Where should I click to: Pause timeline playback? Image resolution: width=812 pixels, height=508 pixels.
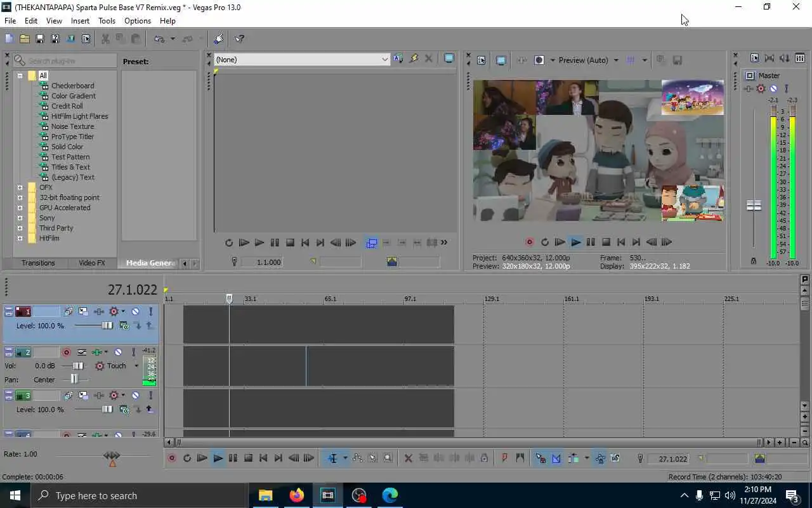(x=233, y=458)
